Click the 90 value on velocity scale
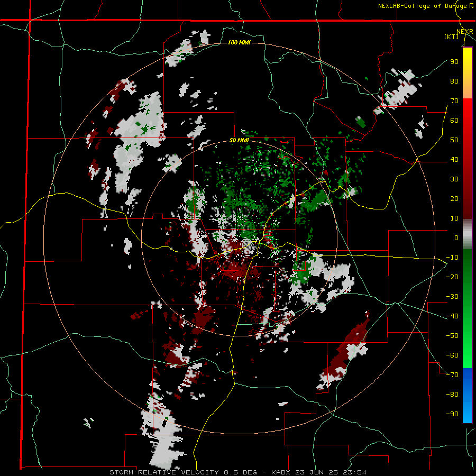This screenshot has height=476, width=476. coord(454,62)
